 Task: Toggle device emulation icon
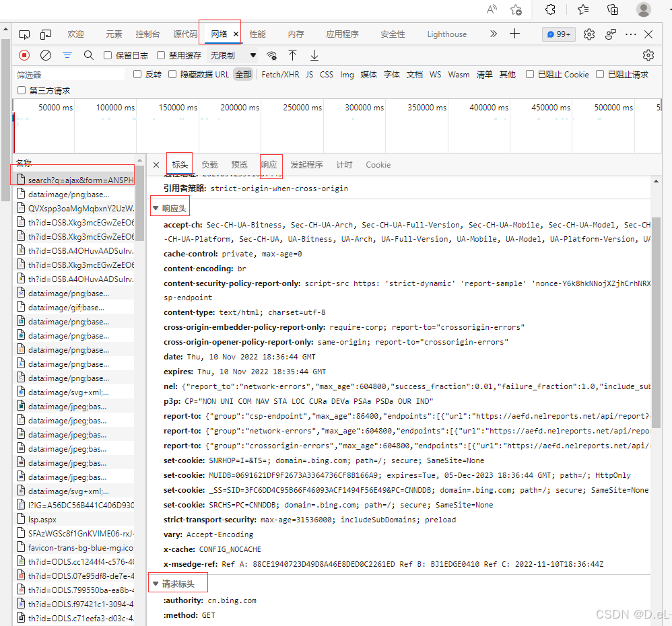(x=45, y=34)
